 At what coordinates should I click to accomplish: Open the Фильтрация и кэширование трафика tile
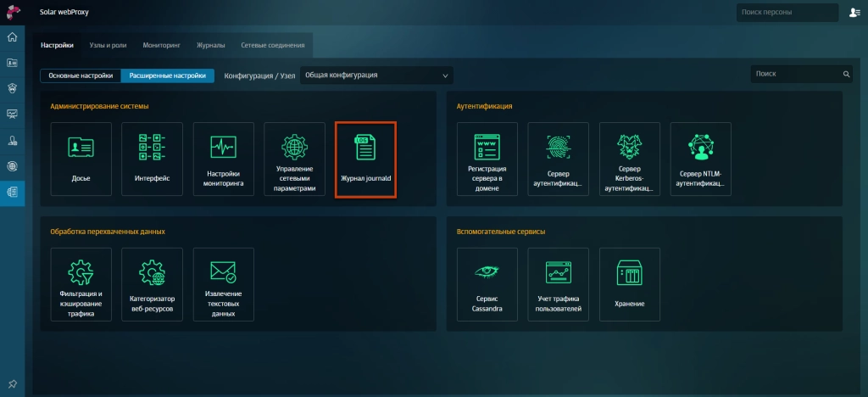tap(81, 284)
